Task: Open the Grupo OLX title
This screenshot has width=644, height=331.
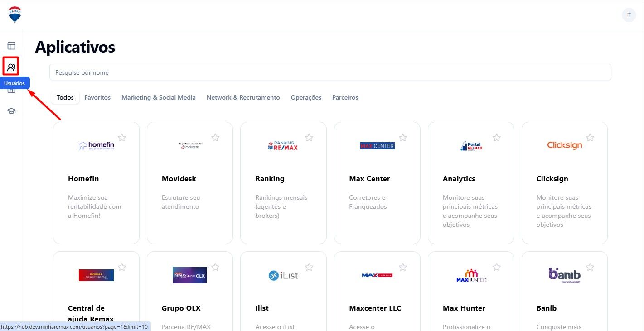Action: coord(181,308)
